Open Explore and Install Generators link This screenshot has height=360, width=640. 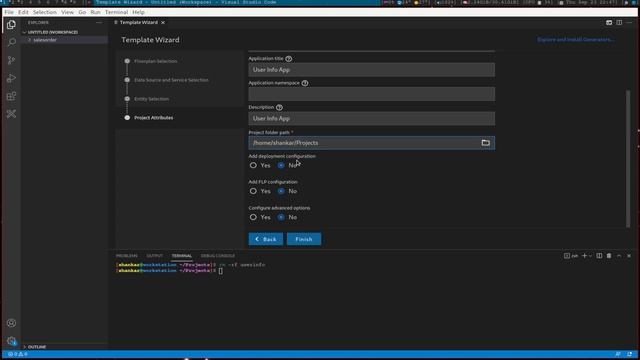click(575, 40)
